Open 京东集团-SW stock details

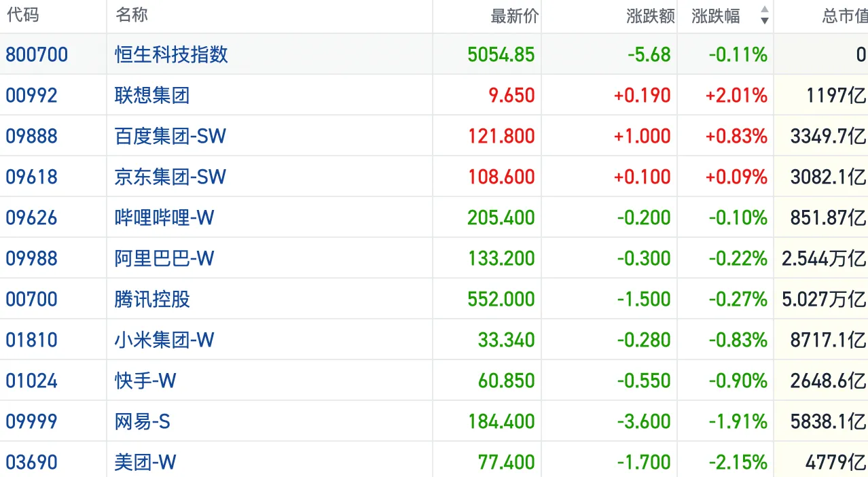[170, 177]
